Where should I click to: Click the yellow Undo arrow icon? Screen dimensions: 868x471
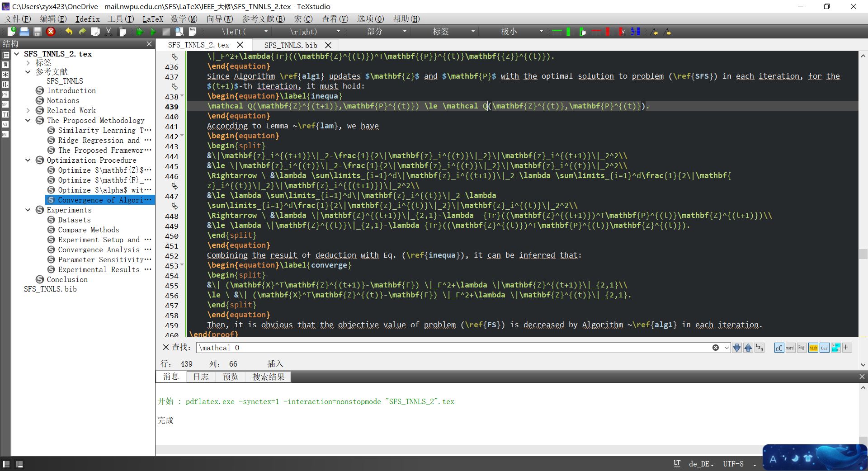click(x=69, y=32)
